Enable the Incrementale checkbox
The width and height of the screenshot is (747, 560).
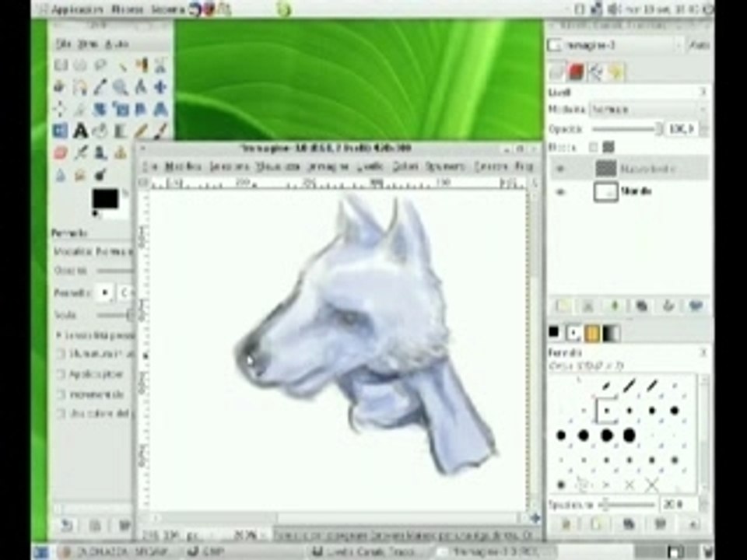(x=61, y=394)
